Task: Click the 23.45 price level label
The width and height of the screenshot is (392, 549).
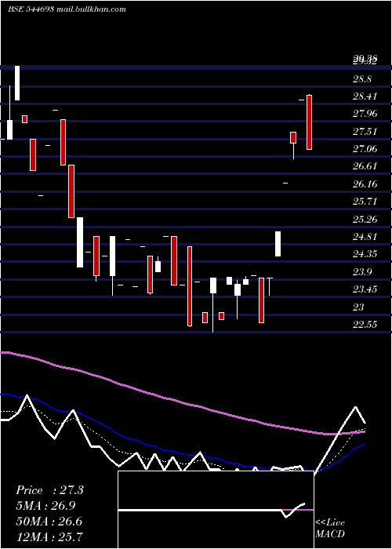Action: click(365, 289)
